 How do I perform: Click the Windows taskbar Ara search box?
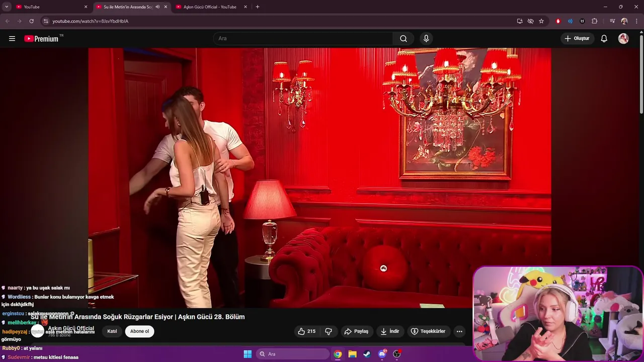tap(293, 354)
